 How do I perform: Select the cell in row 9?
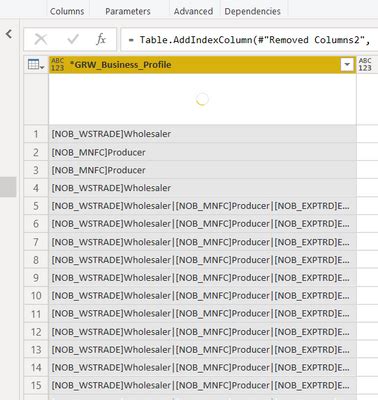pos(202,278)
